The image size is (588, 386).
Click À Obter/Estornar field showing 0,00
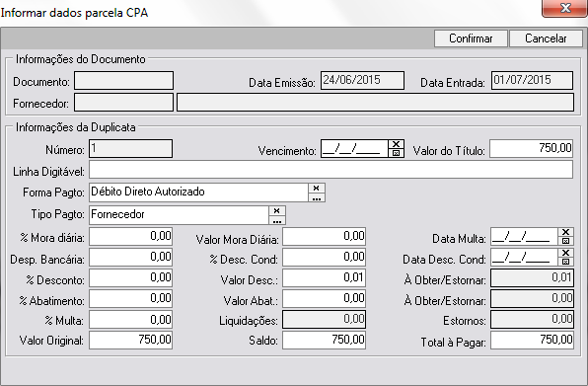[532, 298]
